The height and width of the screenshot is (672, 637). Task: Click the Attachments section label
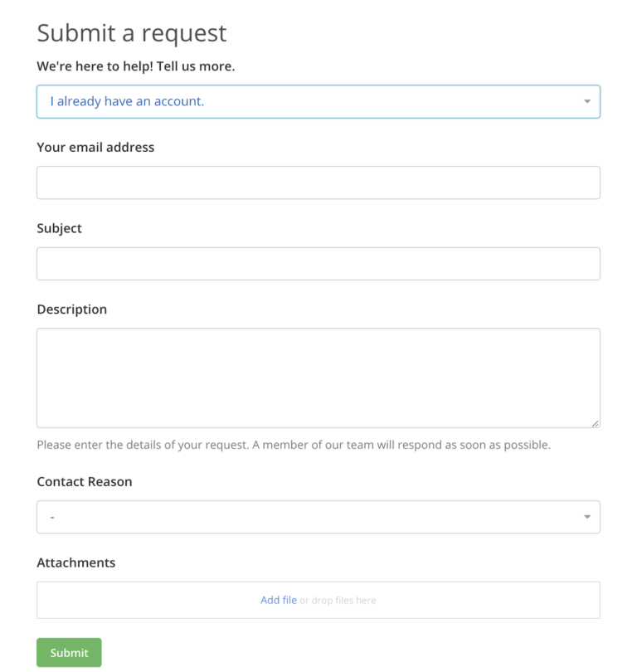pos(75,562)
